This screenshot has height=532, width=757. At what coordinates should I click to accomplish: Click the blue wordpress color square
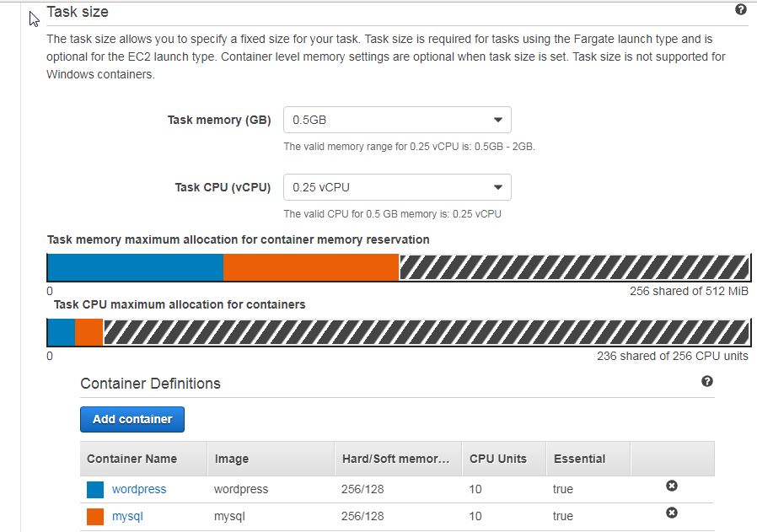point(95,490)
